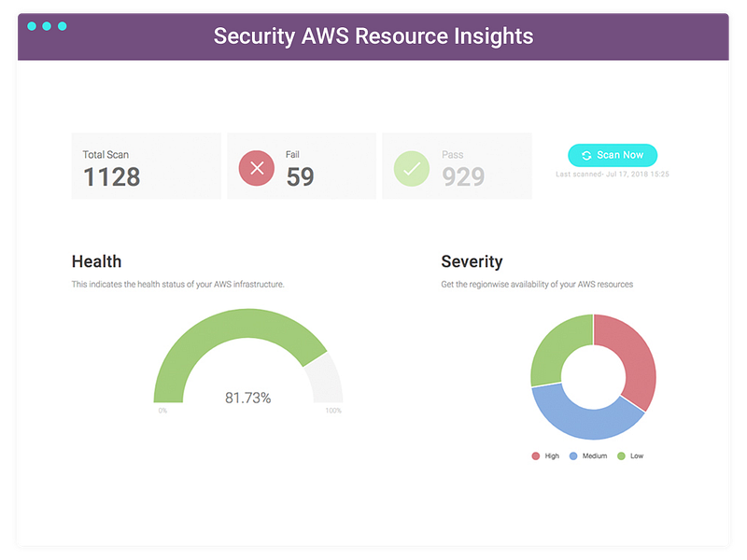The image size is (747, 560).
Task: Click the third cyan window dot
Action: 62,26
